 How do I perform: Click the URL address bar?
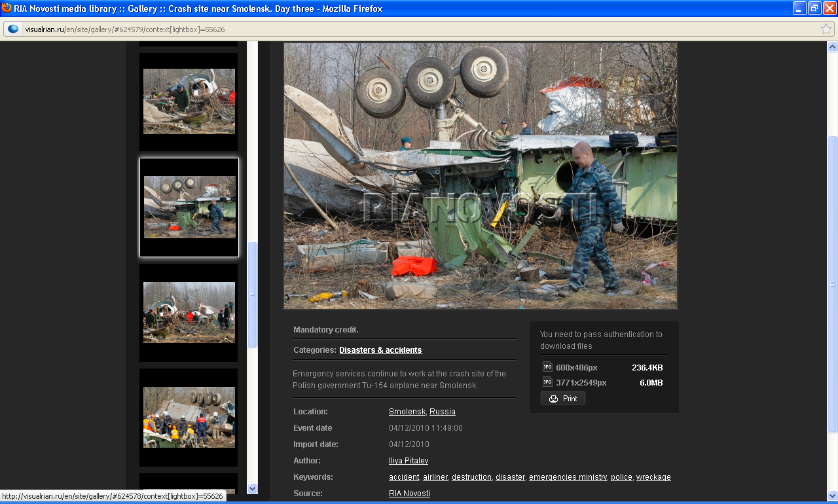pos(419,29)
